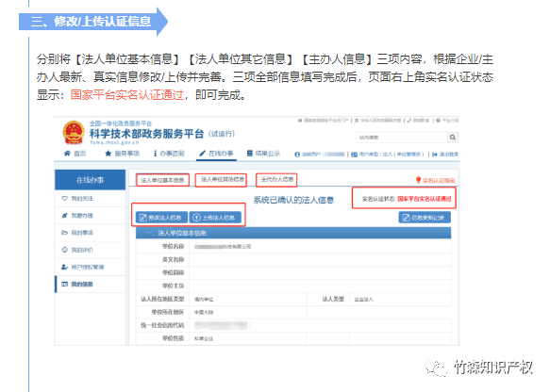Click the site title 科学技术部政务服务平台
The image size is (550, 392).
146,134
